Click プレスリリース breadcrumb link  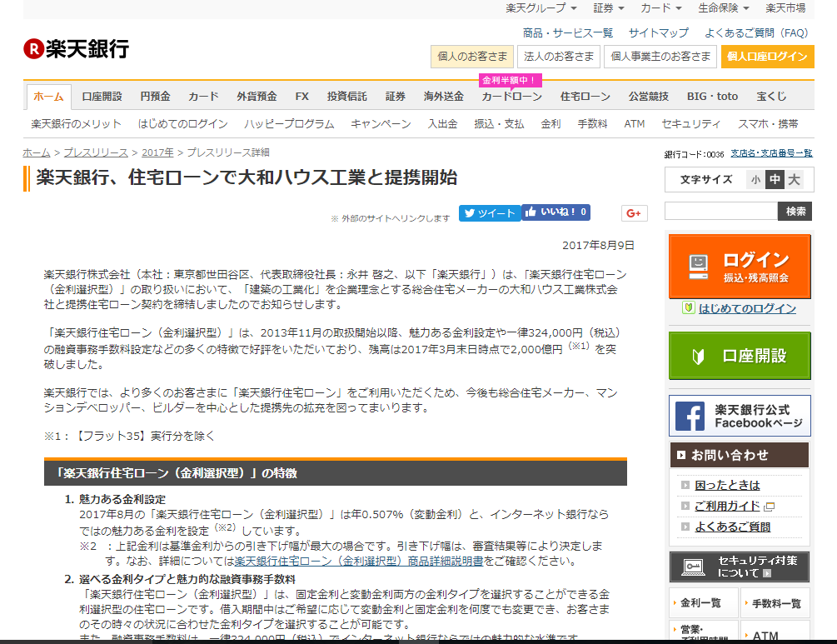pos(96,152)
